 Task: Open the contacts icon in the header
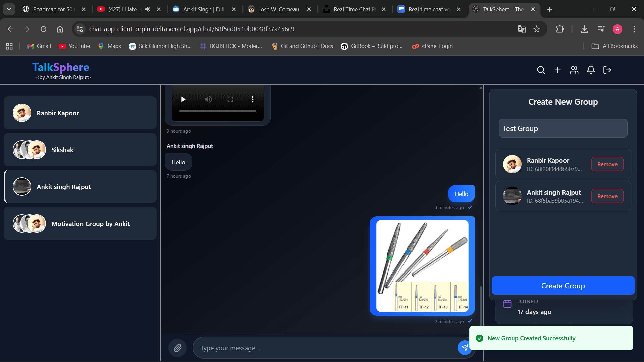point(574,70)
